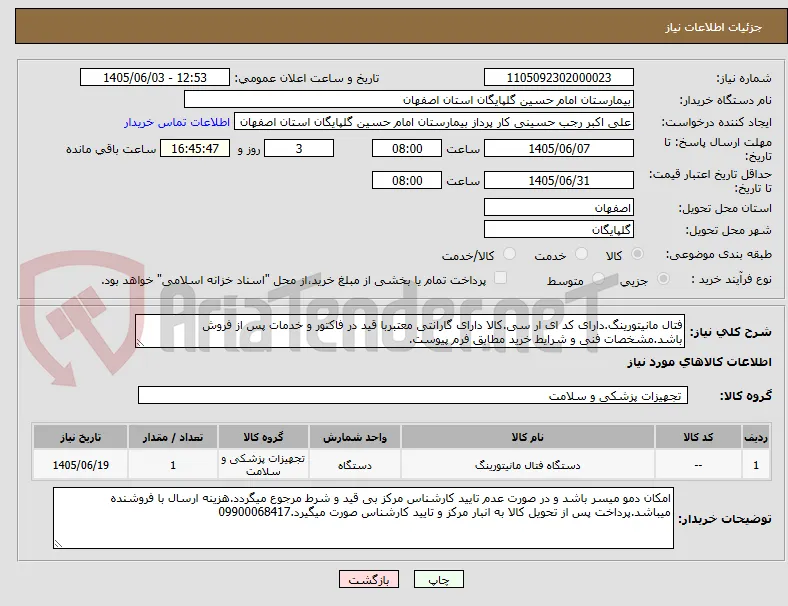This screenshot has width=788, height=606.
Task: Click the تعداد / مقدار column header
Action: [173, 437]
